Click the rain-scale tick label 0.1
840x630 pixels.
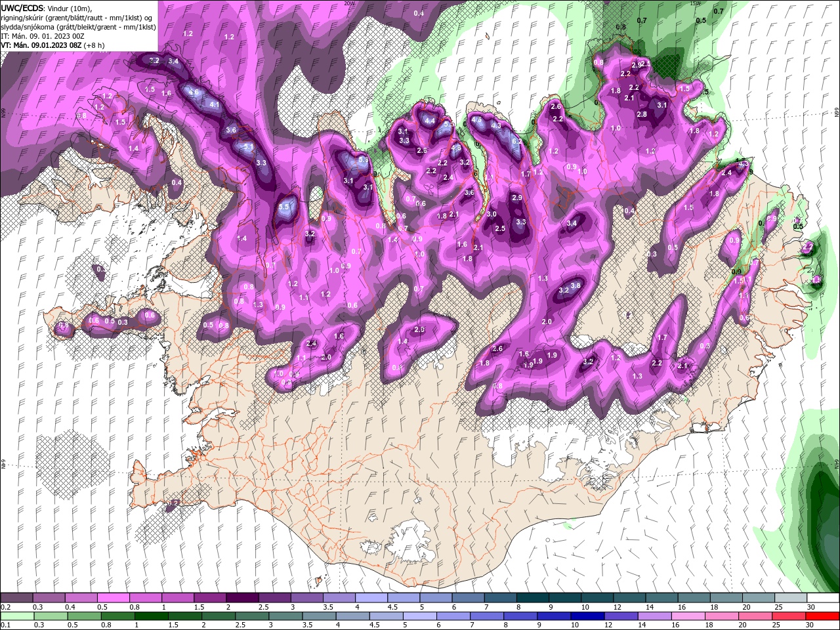click(x=6, y=625)
